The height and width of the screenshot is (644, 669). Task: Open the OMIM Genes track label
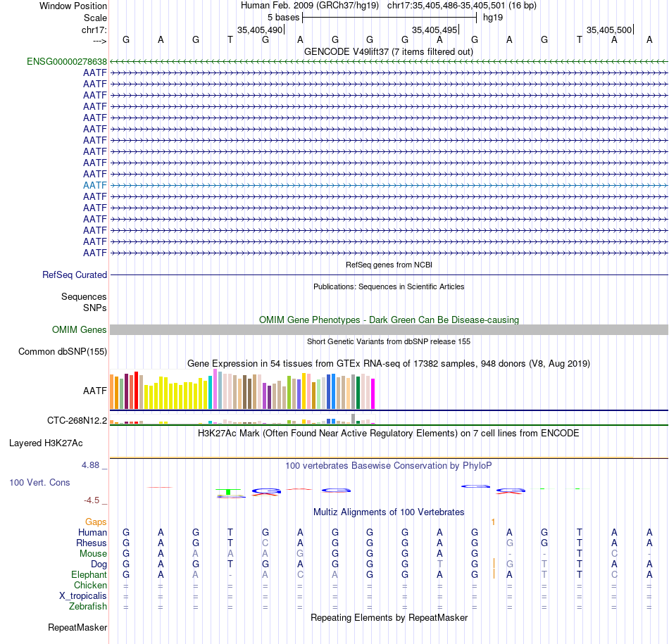[79, 329]
